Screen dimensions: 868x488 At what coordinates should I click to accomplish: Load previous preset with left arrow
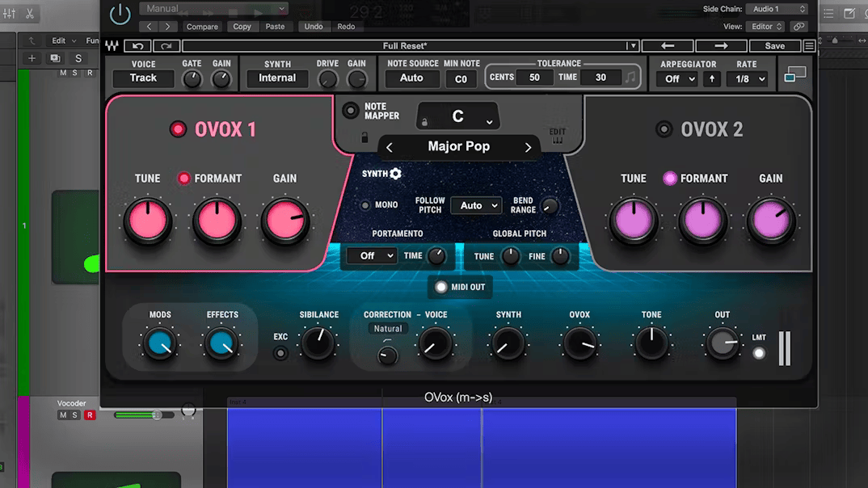point(668,46)
